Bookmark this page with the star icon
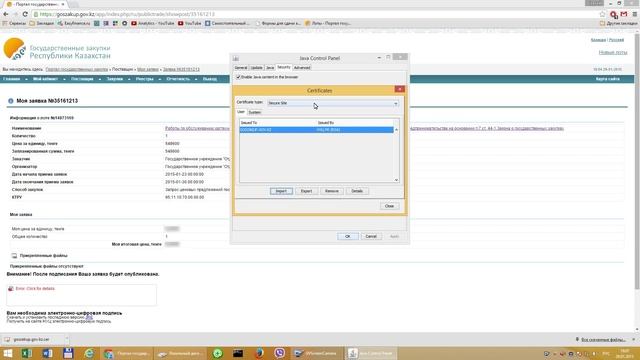Screen dimensions: 640x360 coord(602,14)
